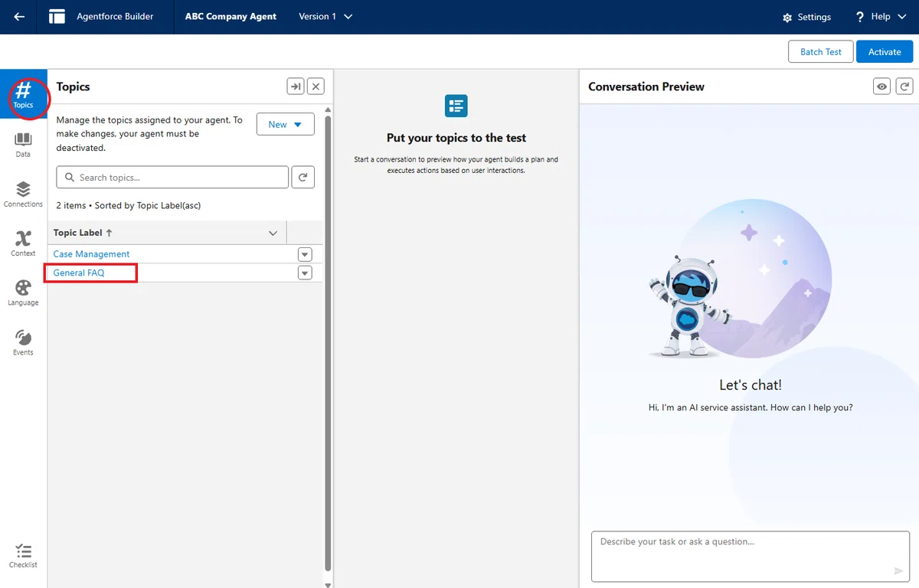Open the Events sidebar tab
The image size is (919, 588).
(x=23, y=343)
